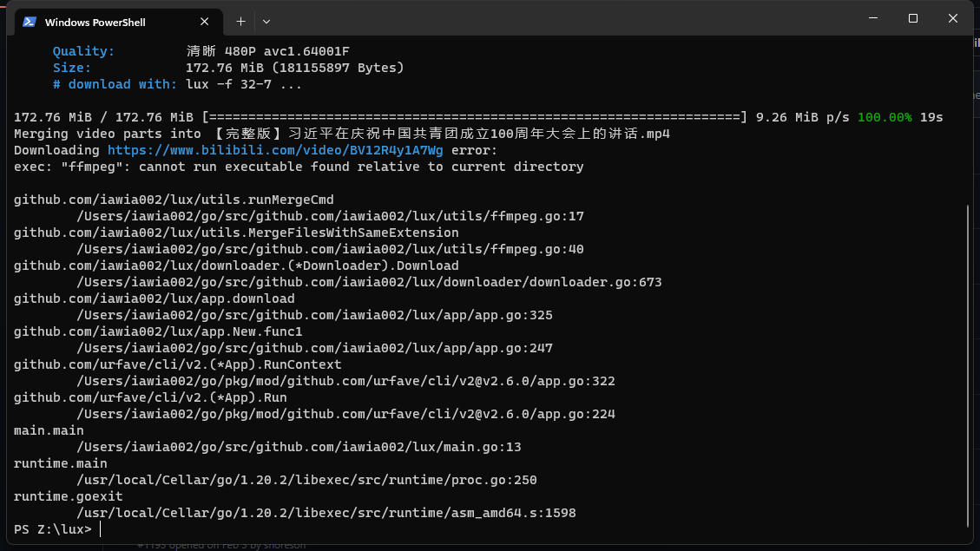The width and height of the screenshot is (980, 551).
Task: Click the '(*Downloader).Download' line
Action: pos(236,266)
